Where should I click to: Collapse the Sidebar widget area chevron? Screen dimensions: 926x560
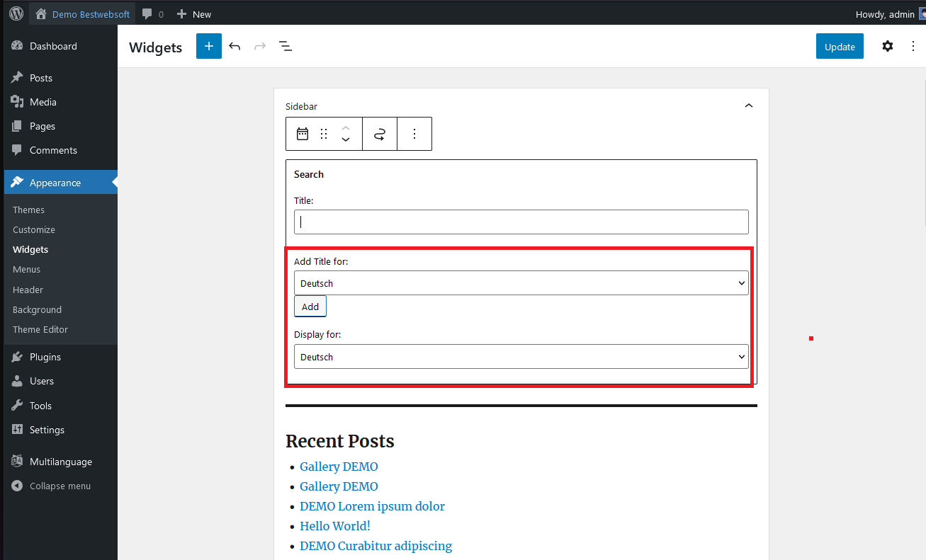[749, 105]
